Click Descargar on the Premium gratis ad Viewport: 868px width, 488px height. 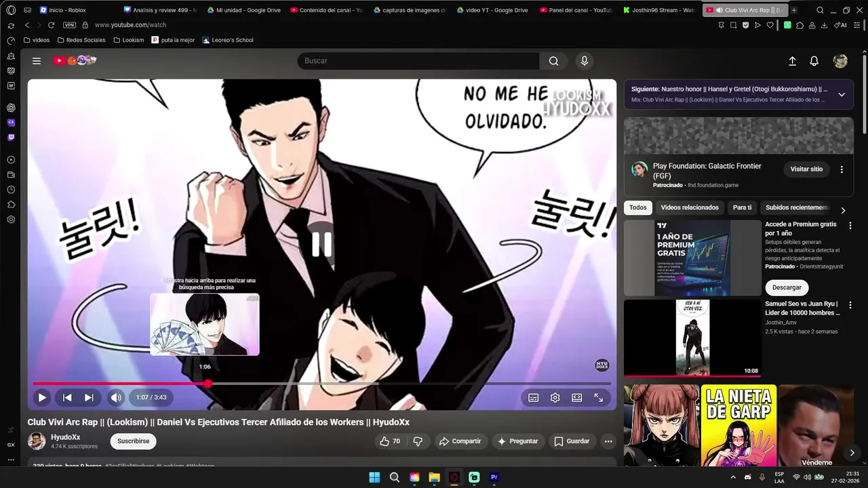pos(787,287)
